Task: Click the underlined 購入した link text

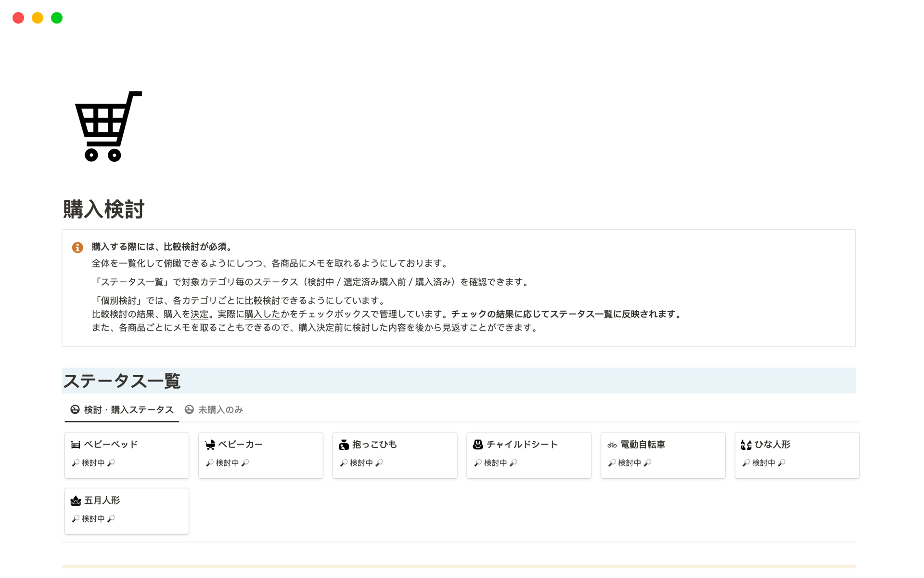Action: pos(262,314)
